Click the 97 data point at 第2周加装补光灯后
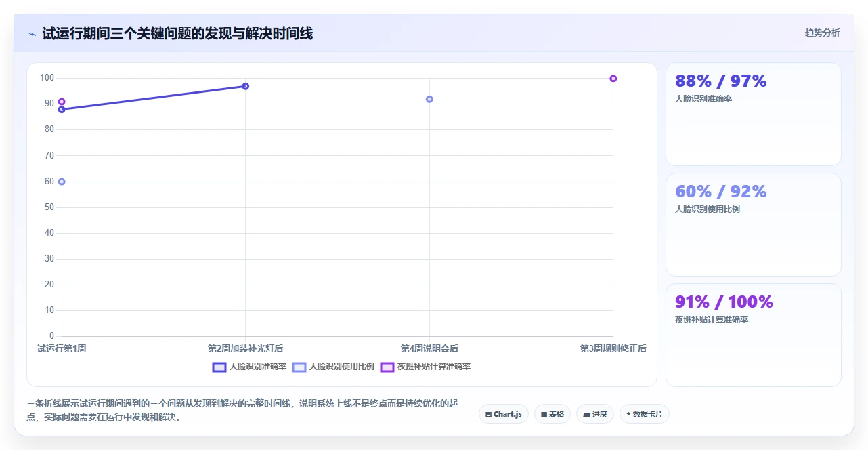Image resolution: width=868 pixels, height=450 pixels. coord(245,86)
